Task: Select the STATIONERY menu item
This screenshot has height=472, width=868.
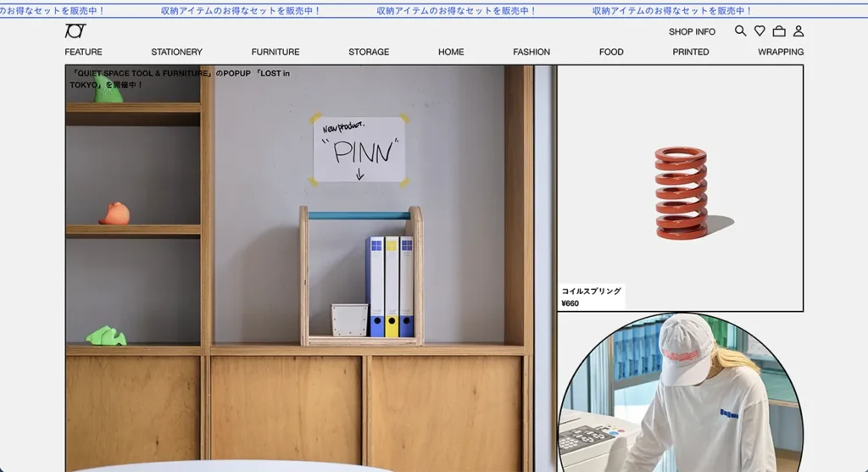Action: click(x=176, y=52)
